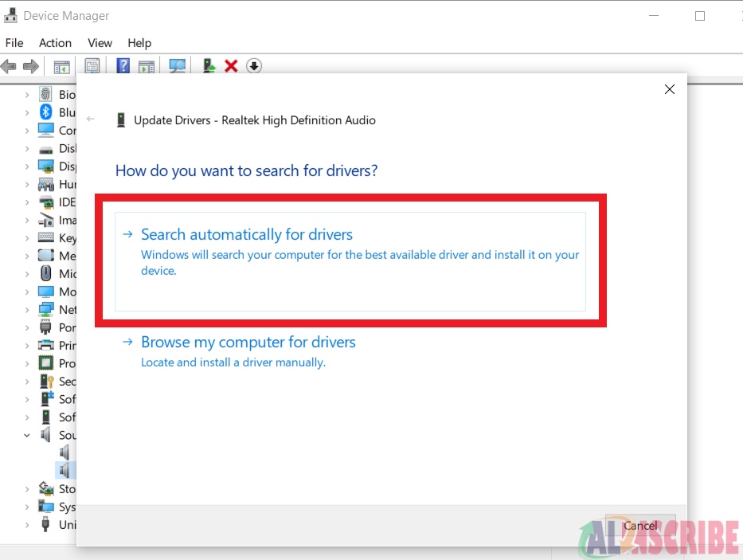
Task: Expand the Computer node
Action: coord(27,131)
